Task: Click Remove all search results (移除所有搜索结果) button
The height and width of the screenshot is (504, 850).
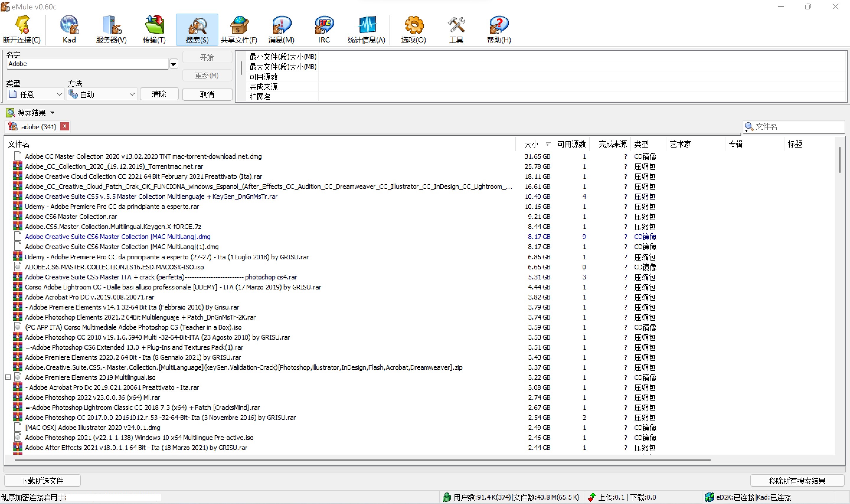Action: (797, 481)
